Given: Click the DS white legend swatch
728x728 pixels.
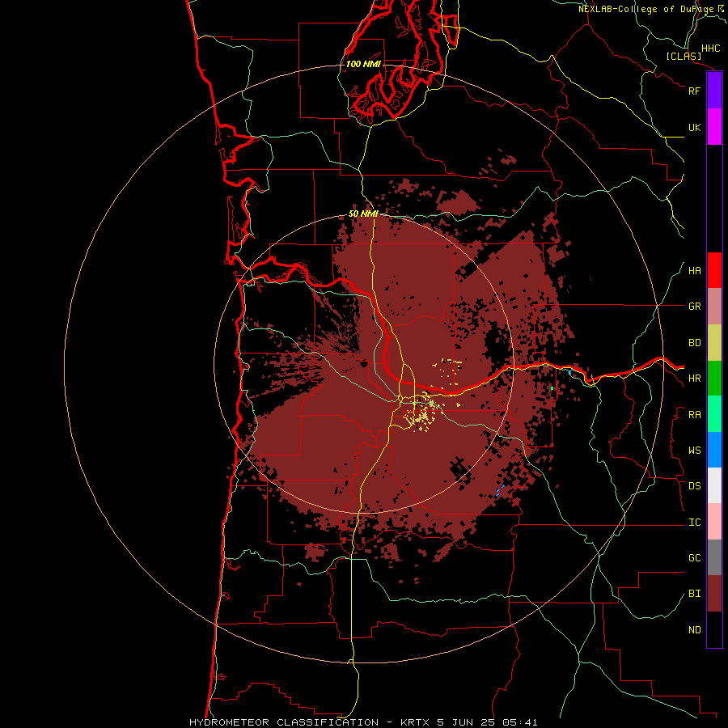Looking at the screenshot, I should (714, 485).
